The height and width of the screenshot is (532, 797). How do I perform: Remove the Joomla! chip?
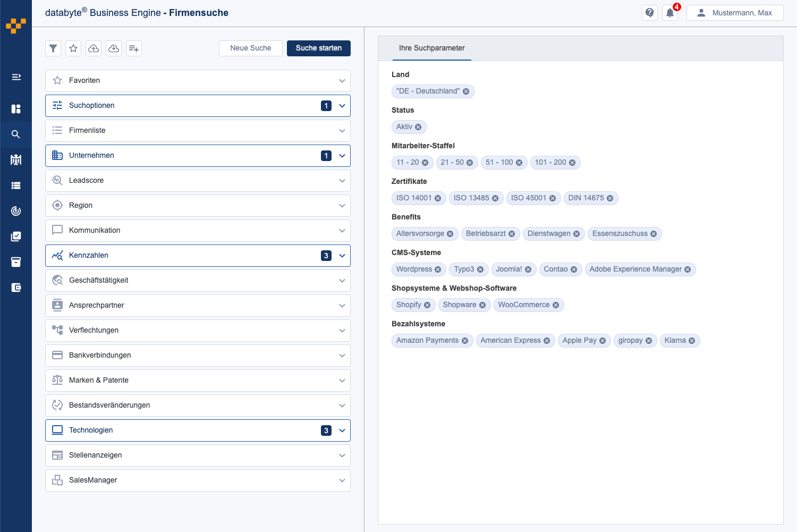pyautogui.click(x=528, y=269)
